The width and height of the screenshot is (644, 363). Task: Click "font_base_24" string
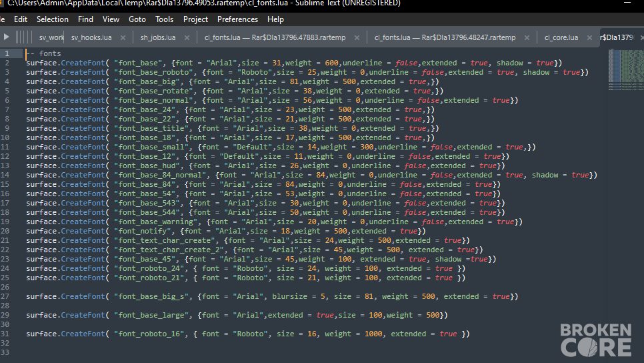click(145, 109)
